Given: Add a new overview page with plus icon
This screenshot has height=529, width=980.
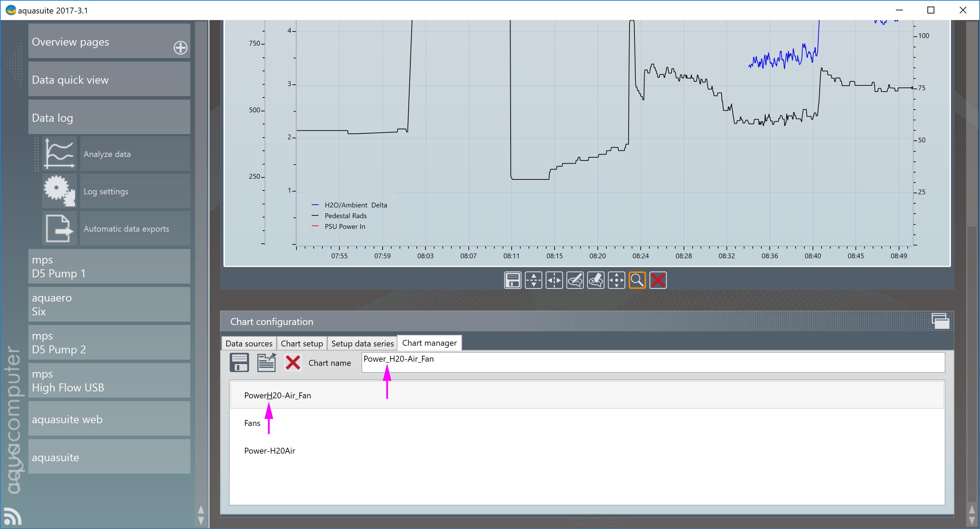Looking at the screenshot, I should 180,47.
